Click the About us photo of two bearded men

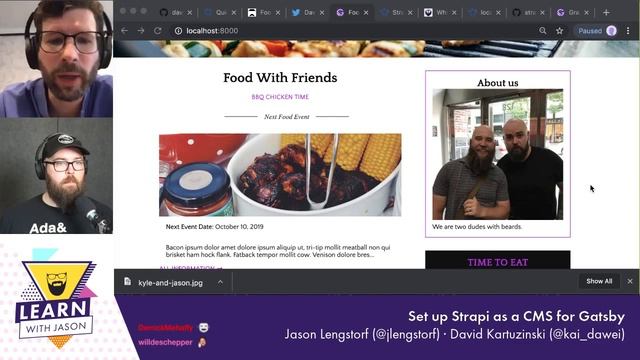498,154
